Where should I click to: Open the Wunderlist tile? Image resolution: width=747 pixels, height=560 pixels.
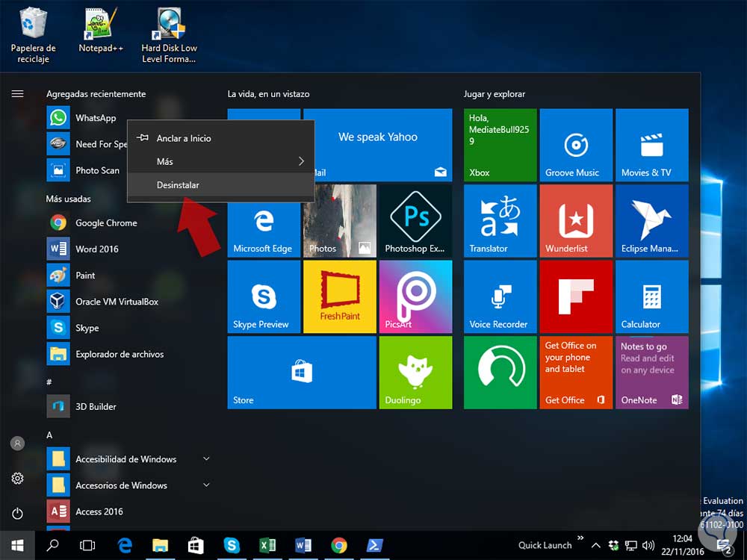click(x=576, y=221)
